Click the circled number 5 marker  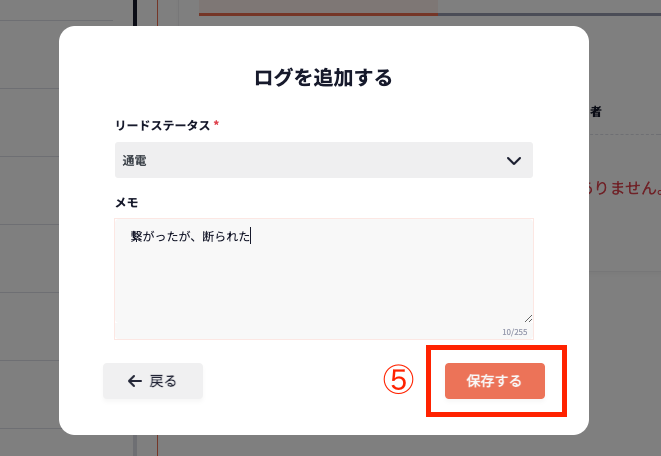(x=398, y=380)
